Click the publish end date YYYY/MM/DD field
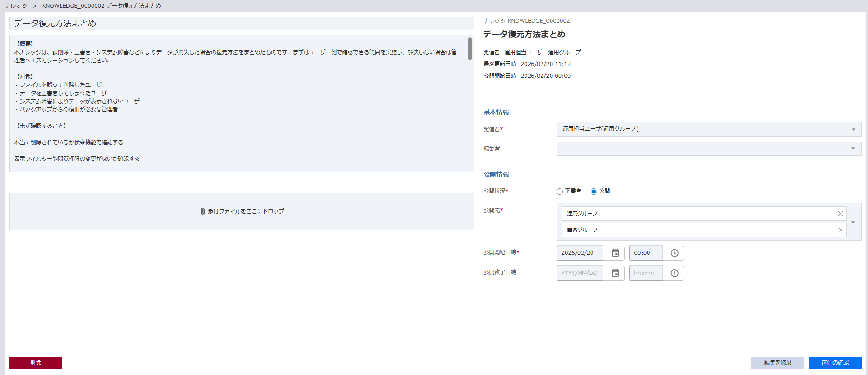Image resolution: width=868 pixels, height=375 pixels. tap(579, 273)
